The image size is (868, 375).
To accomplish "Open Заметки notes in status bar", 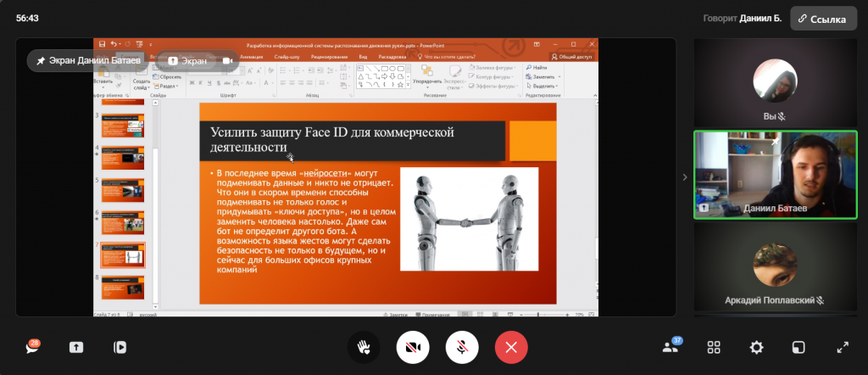I will point(395,315).
